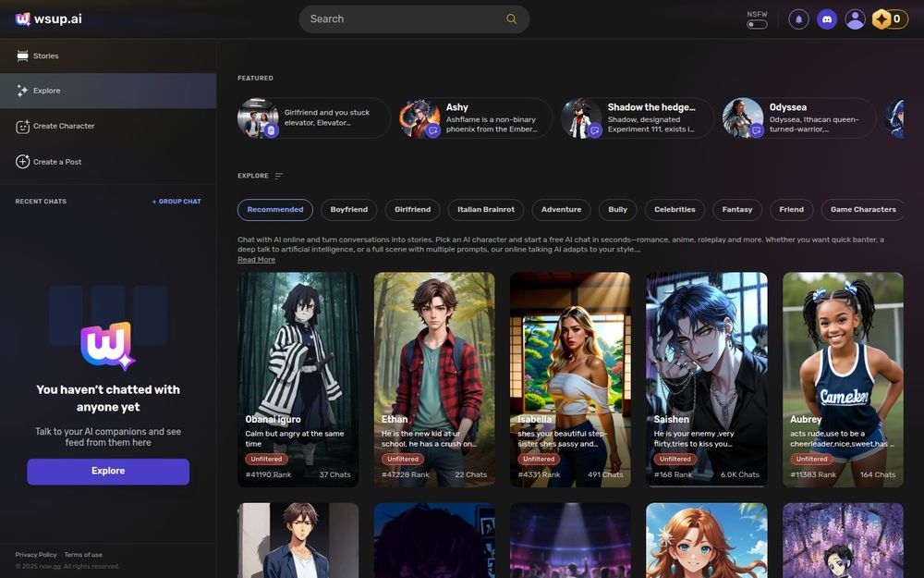The width and height of the screenshot is (924, 578).
Task: Open the Terms of use link
Action: coord(83,555)
